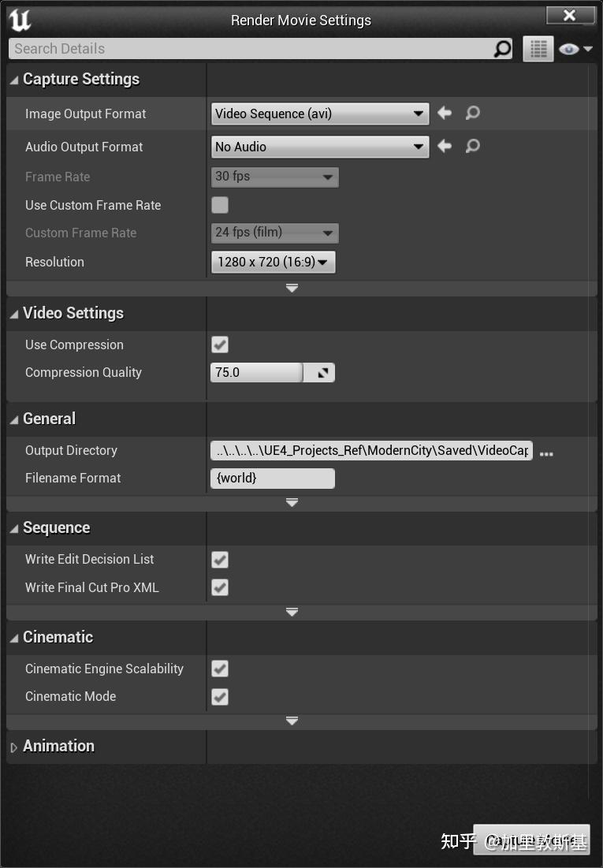Click the search magnifier in Search Details field
This screenshot has height=868, width=603.
click(x=502, y=48)
